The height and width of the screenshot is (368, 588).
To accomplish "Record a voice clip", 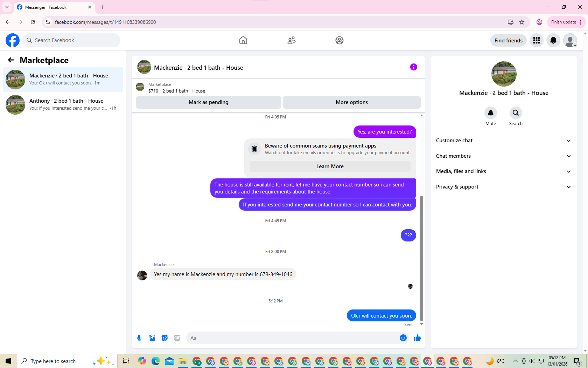I will click(x=139, y=338).
